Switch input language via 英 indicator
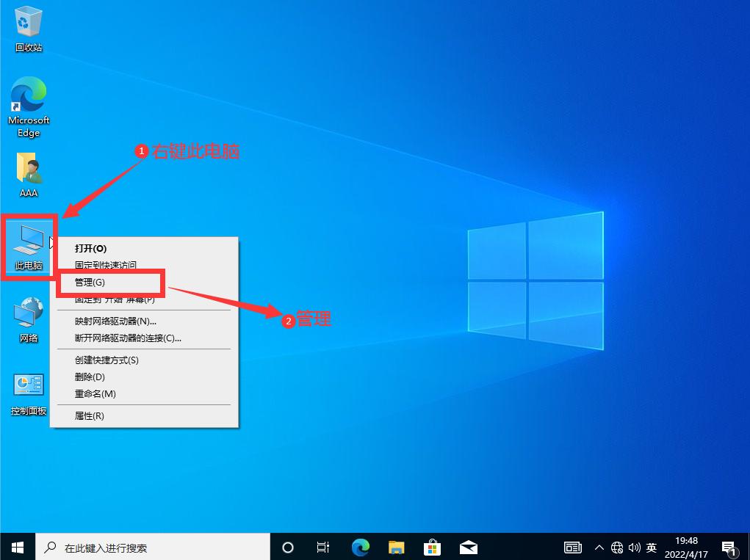Screen dimensions: 750x560 click(x=651, y=547)
